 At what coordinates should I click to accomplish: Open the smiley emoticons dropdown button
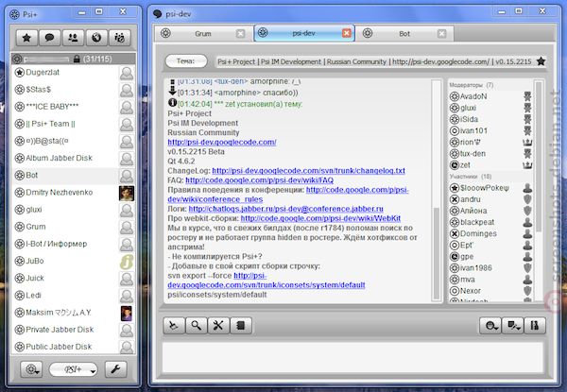490,326
